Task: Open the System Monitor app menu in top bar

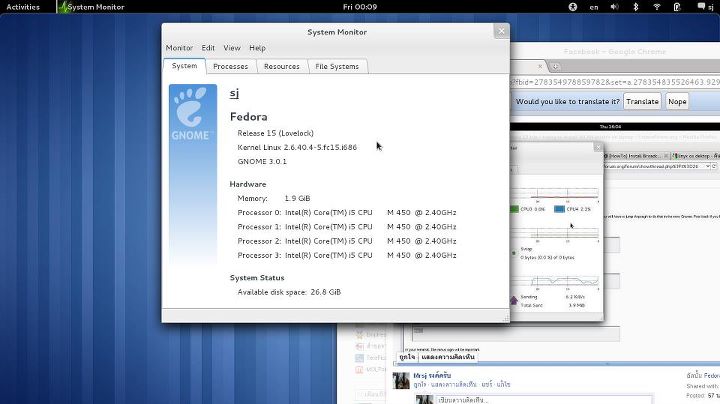Action: [91, 7]
